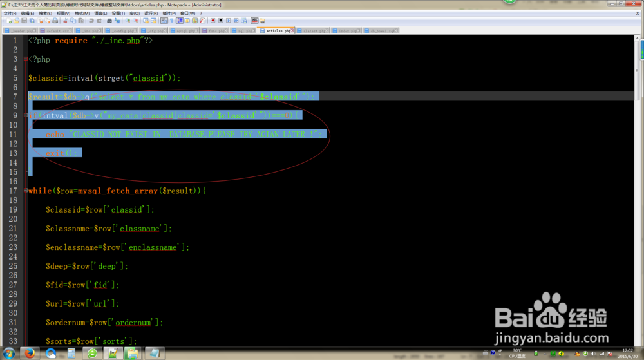Open the file explorer taskbar icon
Screen dimensions: 644x360
(x=133, y=354)
